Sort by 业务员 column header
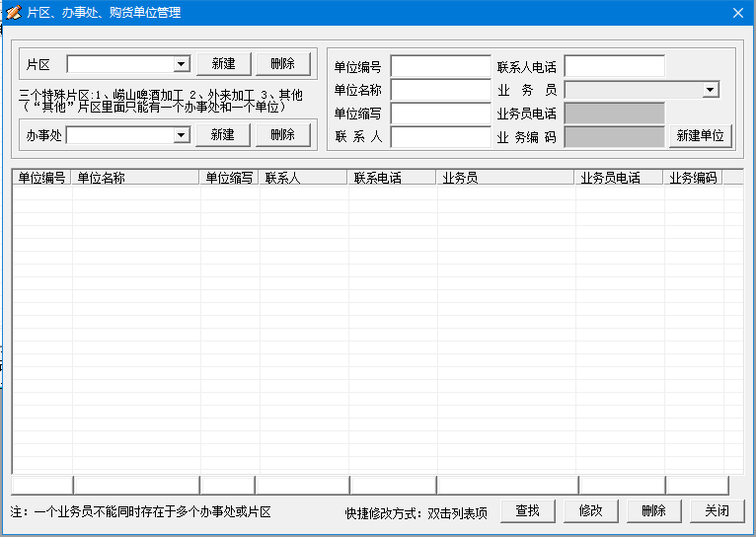The height and width of the screenshot is (537, 756). point(505,178)
